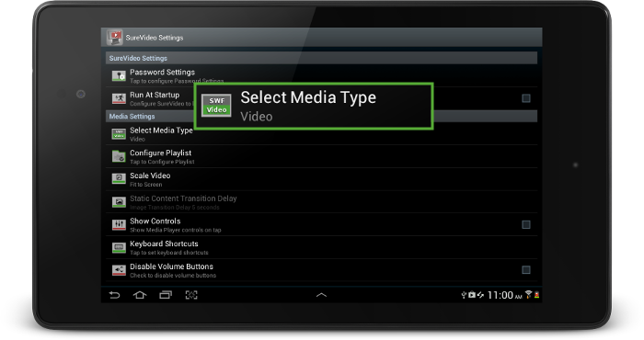
Task: Open Keyboard Shortcuts setting
Action: (322, 248)
